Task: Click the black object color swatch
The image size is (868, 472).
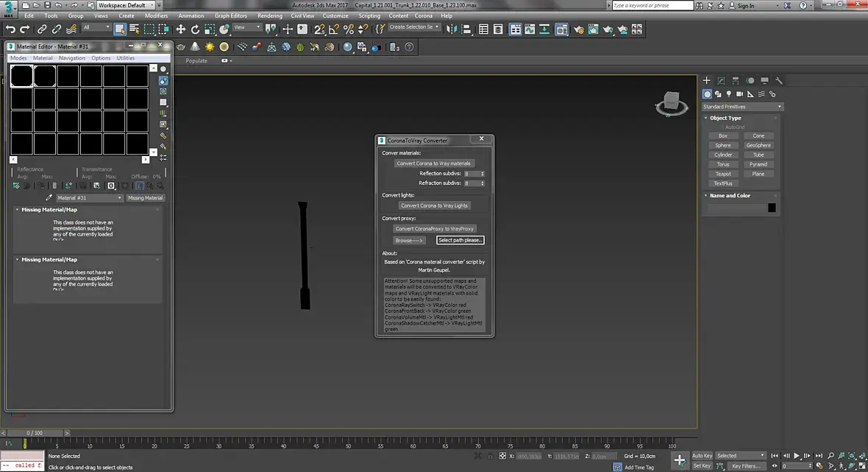Action: pyautogui.click(x=772, y=208)
